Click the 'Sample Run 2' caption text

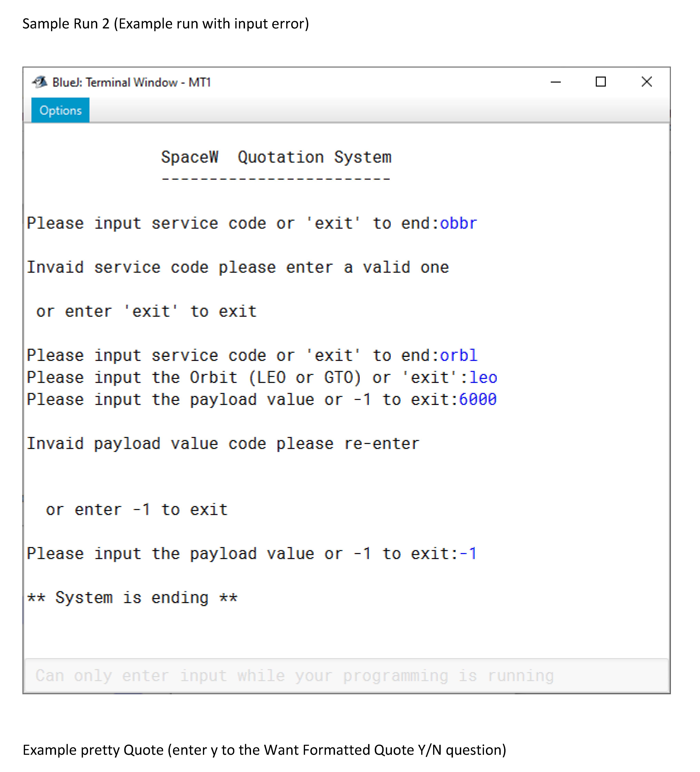pos(165,24)
